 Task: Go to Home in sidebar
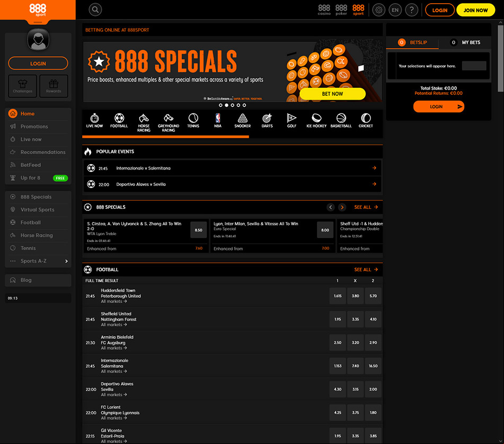tap(38, 114)
